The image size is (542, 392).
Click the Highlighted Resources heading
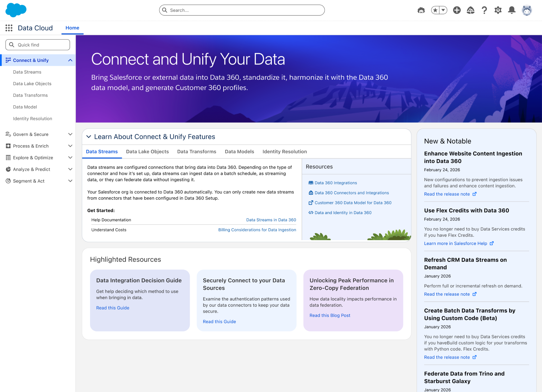(x=125, y=259)
